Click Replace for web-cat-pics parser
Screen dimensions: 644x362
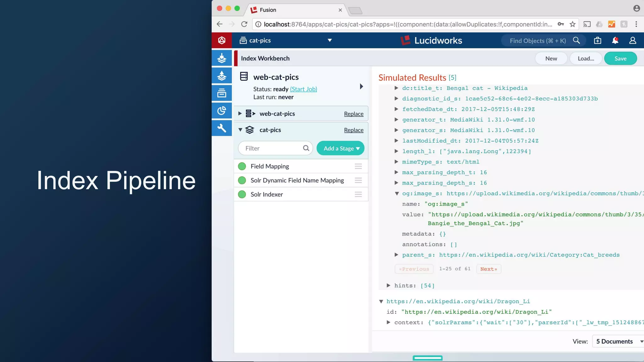click(353, 114)
